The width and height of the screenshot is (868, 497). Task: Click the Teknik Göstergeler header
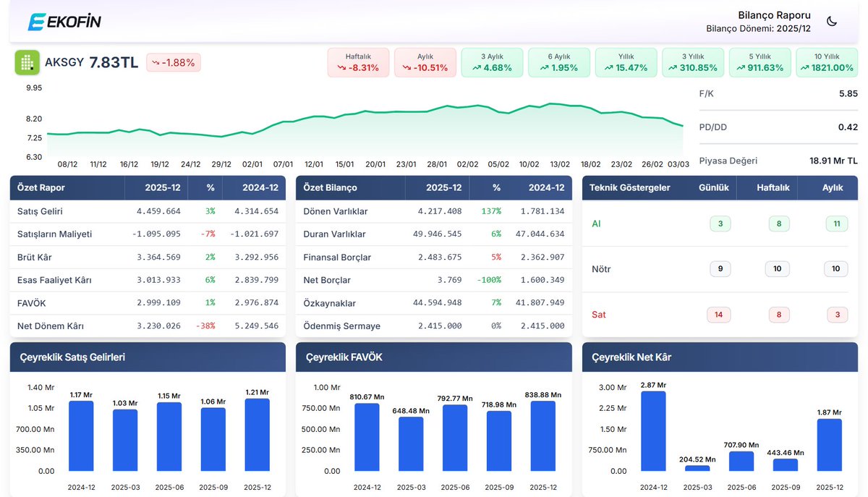coord(630,187)
